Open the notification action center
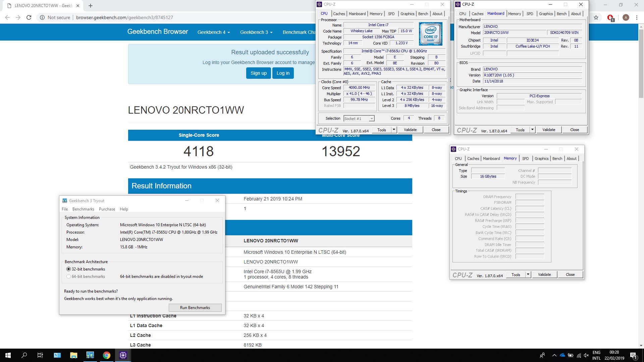644x362 pixels. click(633, 355)
